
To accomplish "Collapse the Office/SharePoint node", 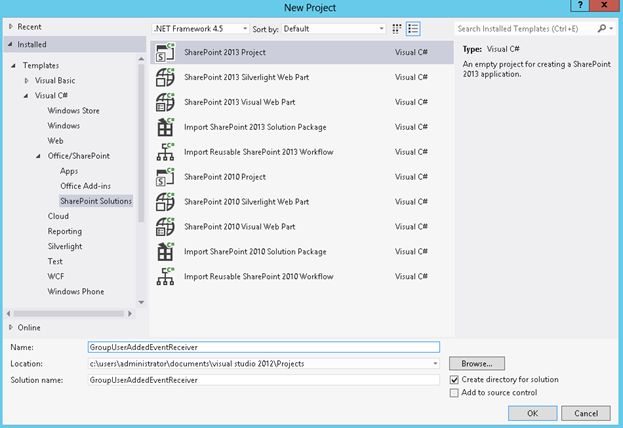I will [38, 156].
